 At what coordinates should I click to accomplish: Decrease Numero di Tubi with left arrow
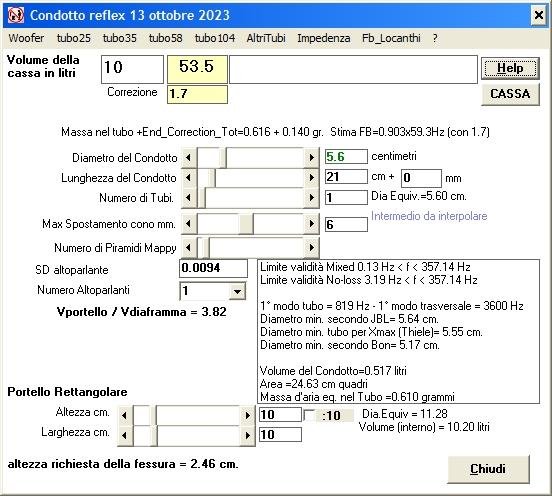coord(189,197)
